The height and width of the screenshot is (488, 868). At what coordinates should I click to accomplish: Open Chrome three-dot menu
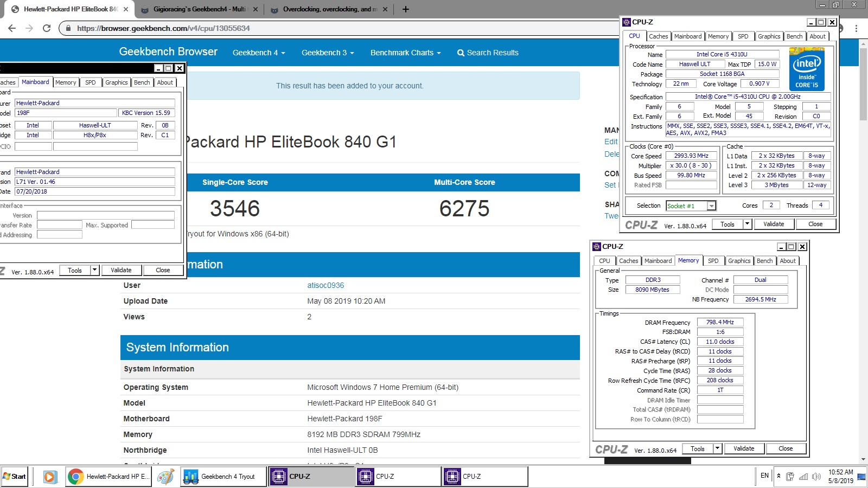pyautogui.click(x=856, y=28)
